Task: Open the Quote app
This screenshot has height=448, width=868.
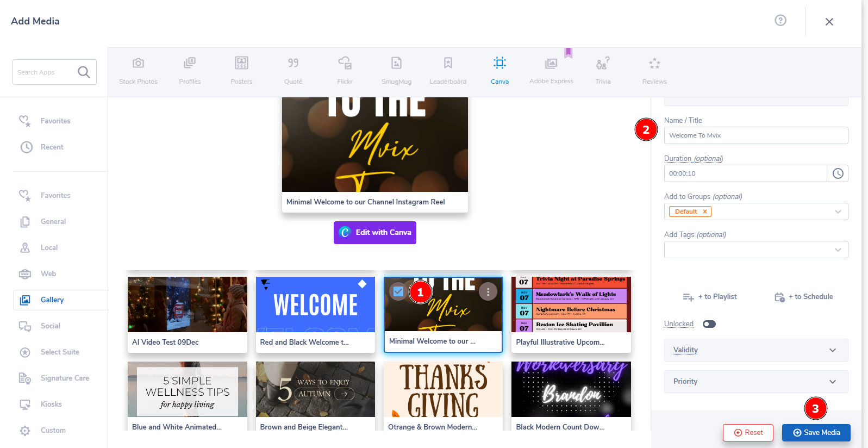Action: [293, 71]
